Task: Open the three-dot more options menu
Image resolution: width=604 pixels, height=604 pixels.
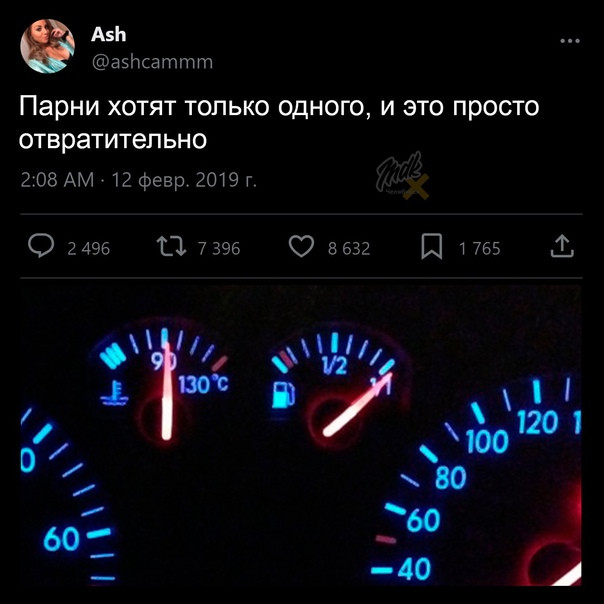Action: (x=570, y=41)
